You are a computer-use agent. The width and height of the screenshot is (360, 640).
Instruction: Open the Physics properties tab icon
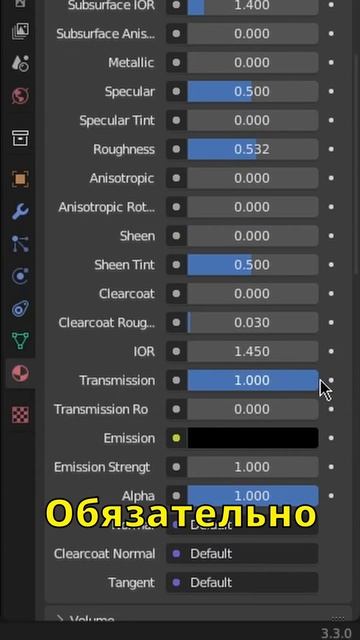tap(20, 276)
